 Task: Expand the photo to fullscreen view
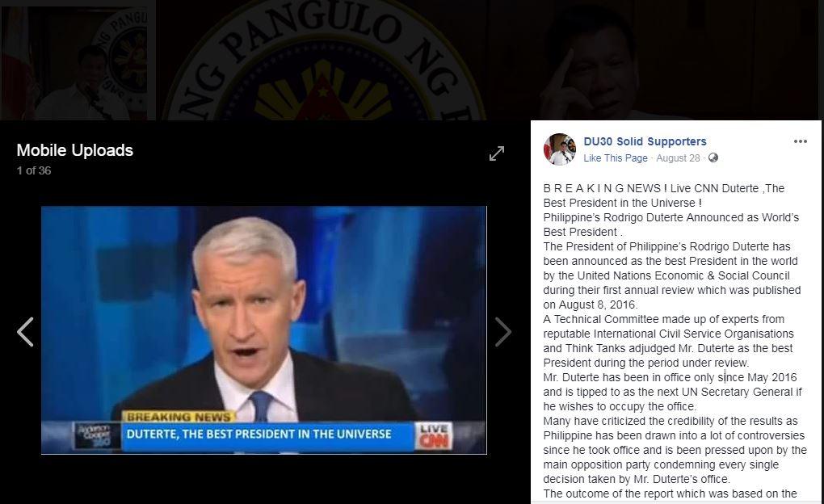[497, 153]
